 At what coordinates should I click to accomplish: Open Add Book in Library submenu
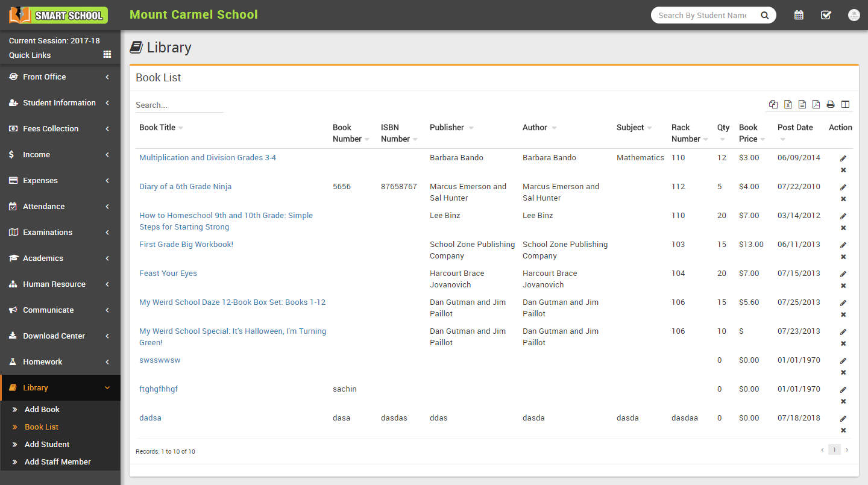(42, 410)
